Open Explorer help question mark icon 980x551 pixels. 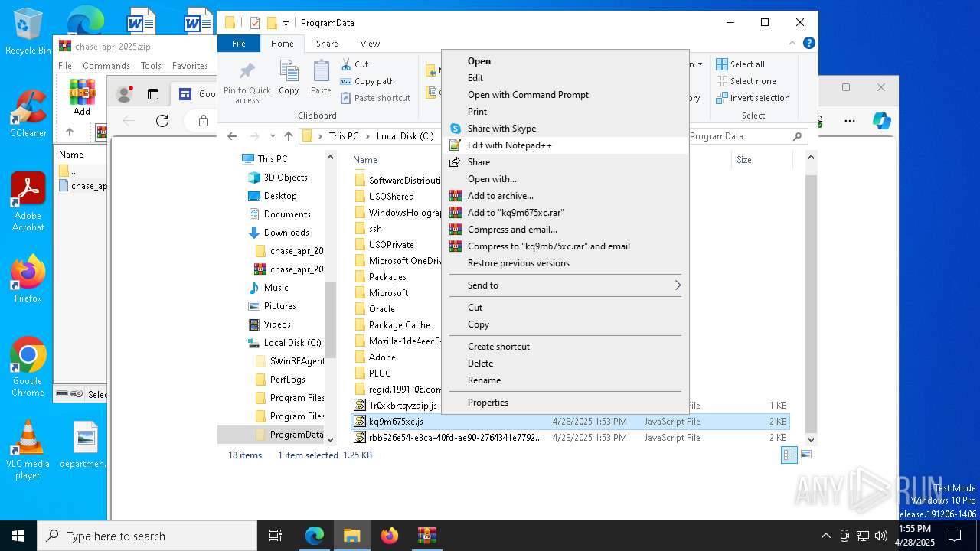pyautogui.click(x=808, y=43)
